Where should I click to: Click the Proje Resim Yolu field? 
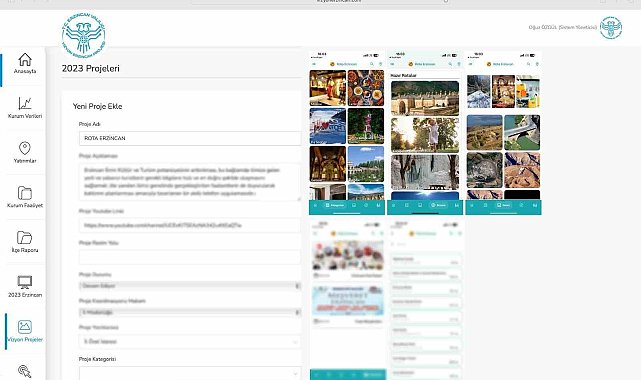[x=190, y=257]
